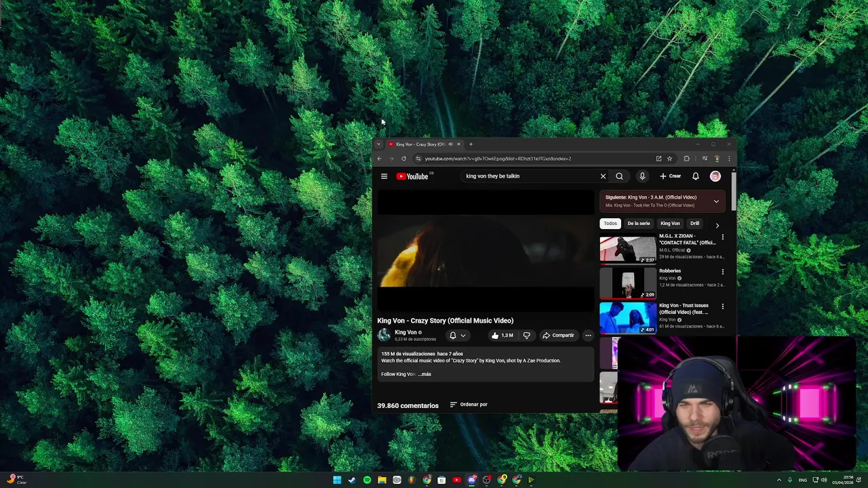Open the Robberies video title
Viewport: 868px width, 488px height.
[670, 271]
